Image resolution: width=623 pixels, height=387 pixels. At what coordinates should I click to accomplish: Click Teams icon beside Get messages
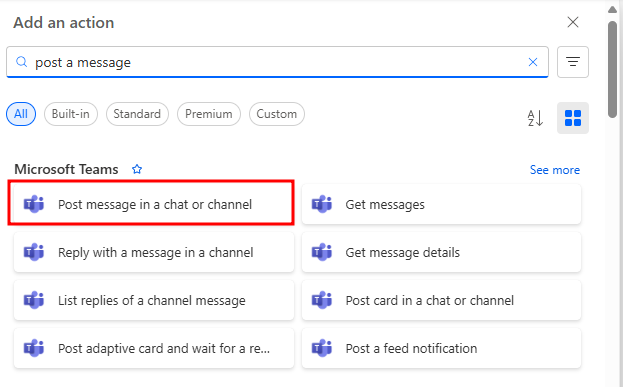pyautogui.click(x=321, y=204)
